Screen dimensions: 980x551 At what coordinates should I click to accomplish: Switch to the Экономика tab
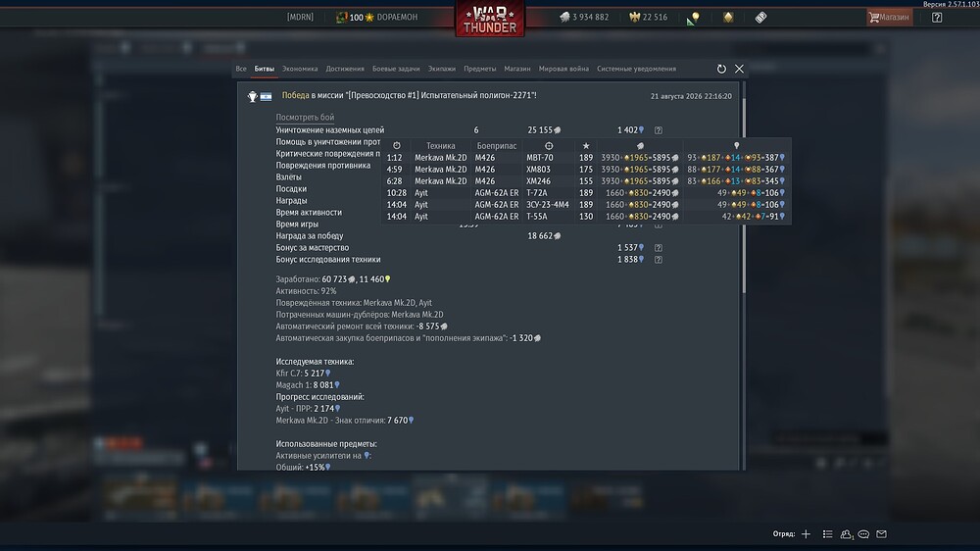[300, 69]
